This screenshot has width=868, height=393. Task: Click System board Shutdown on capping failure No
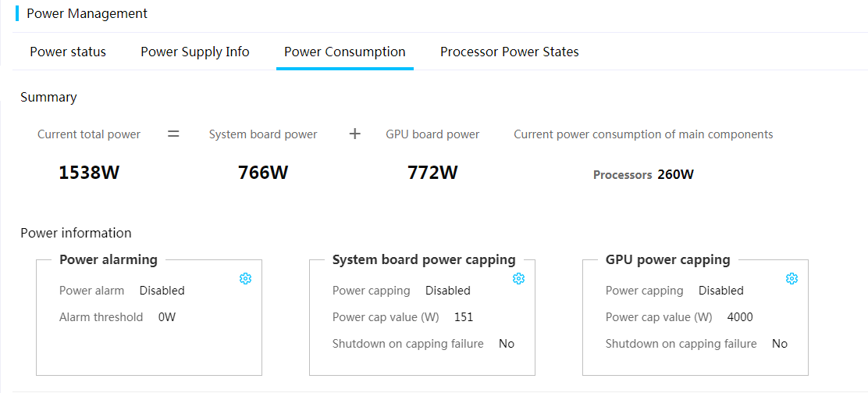click(507, 344)
